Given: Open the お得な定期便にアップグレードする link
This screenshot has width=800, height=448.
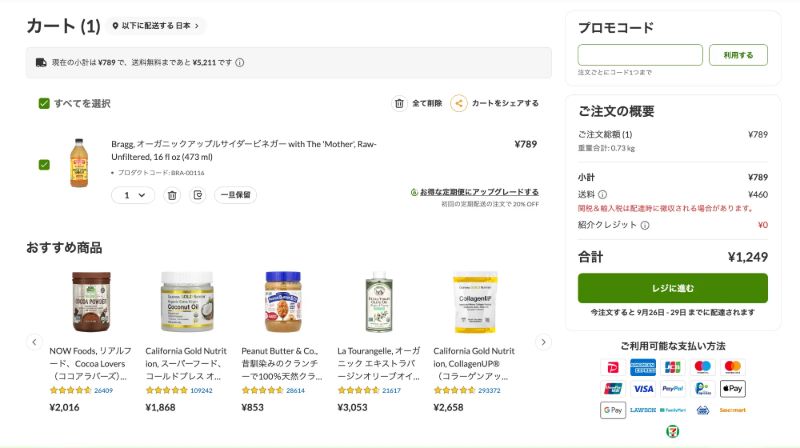Looking at the screenshot, I should (479, 192).
